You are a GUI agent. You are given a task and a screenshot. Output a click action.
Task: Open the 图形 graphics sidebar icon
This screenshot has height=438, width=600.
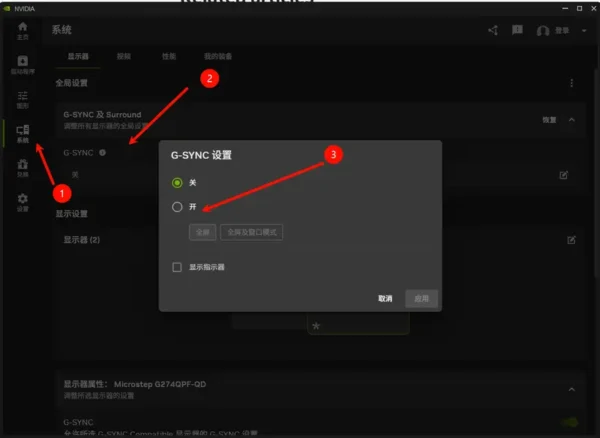23,99
